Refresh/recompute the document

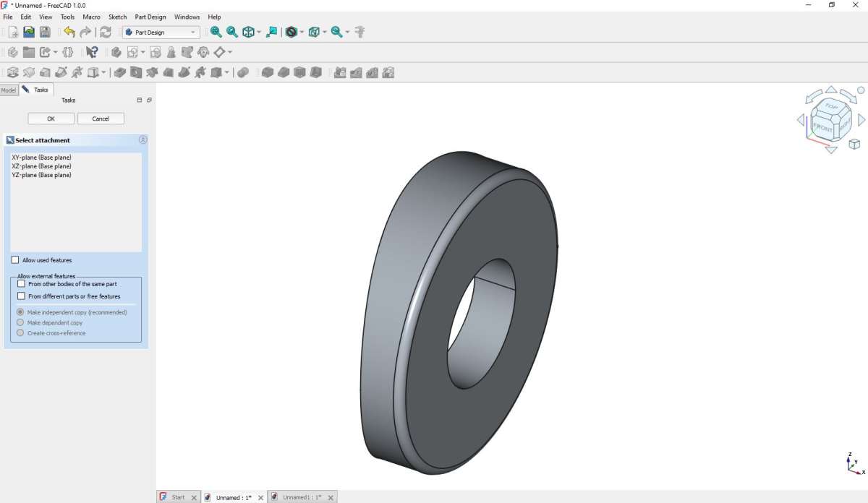(106, 32)
